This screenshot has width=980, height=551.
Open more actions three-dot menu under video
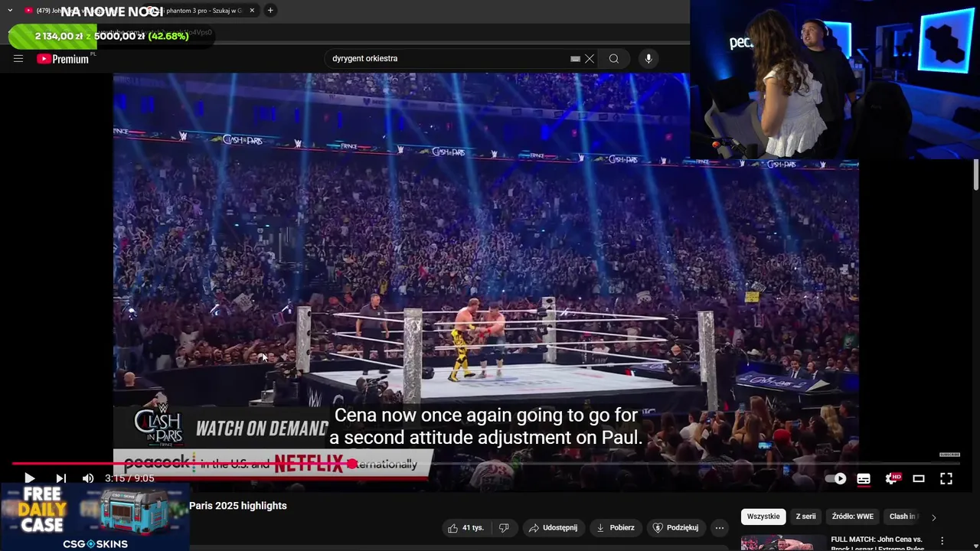click(719, 528)
